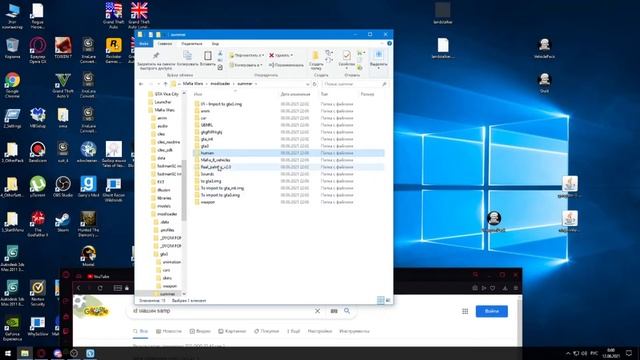This screenshot has height=360, width=640.
Task: Open the Windows Start button
Action: 8,353
